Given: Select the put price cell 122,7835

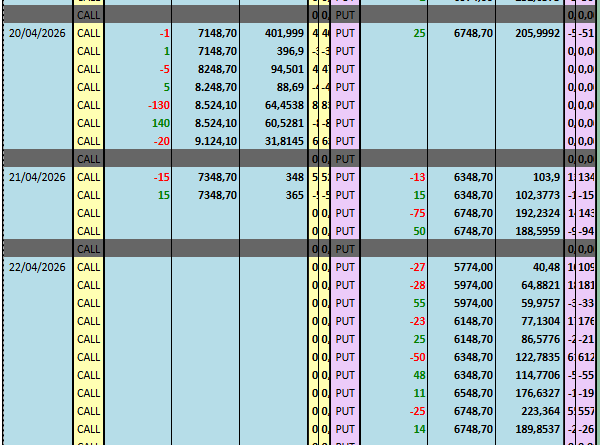Looking at the screenshot, I should pyautogui.click(x=530, y=357).
